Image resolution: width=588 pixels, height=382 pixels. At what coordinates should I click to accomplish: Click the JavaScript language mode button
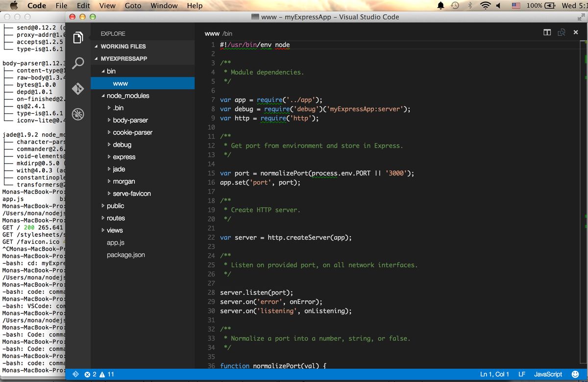pyautogui.click(x=548, y=374)
